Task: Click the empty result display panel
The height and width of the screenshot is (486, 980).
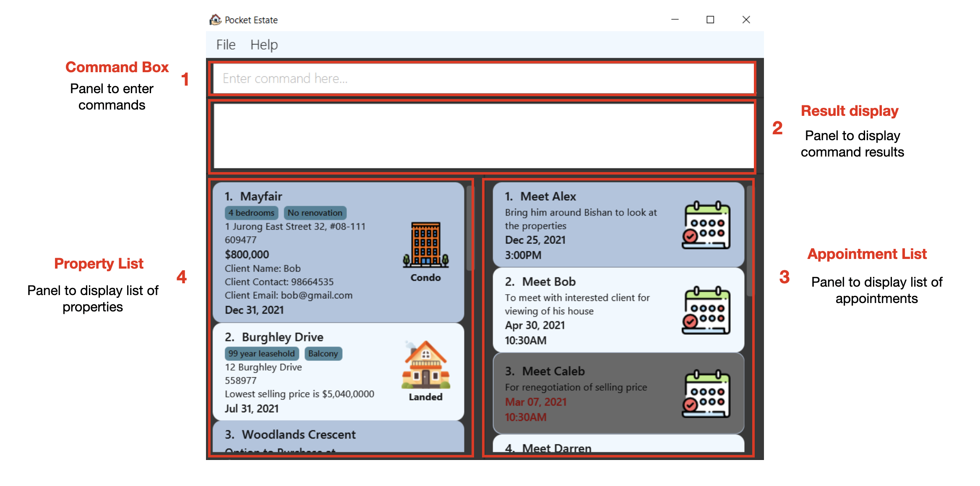Action: pos(483,136)
